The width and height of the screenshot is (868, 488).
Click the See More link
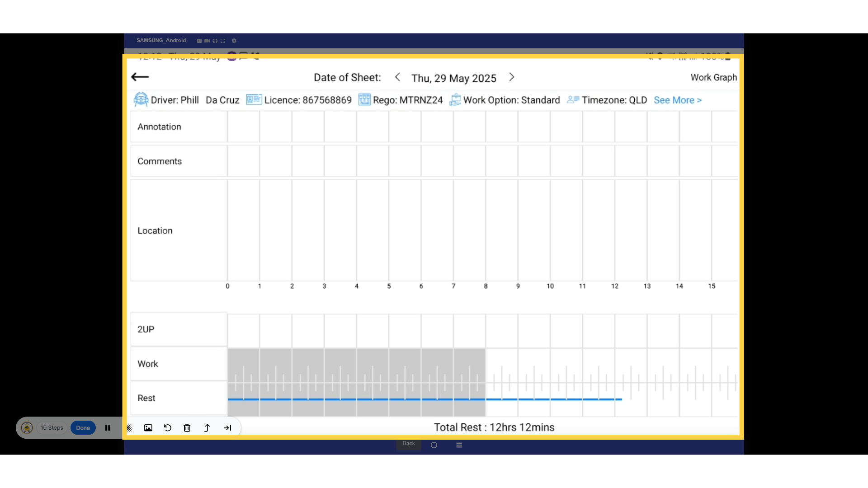[678, 100]
